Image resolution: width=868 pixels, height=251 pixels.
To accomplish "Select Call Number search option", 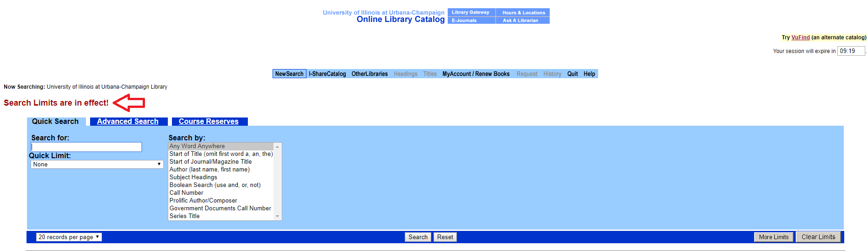I will click(x=187, y=193).
